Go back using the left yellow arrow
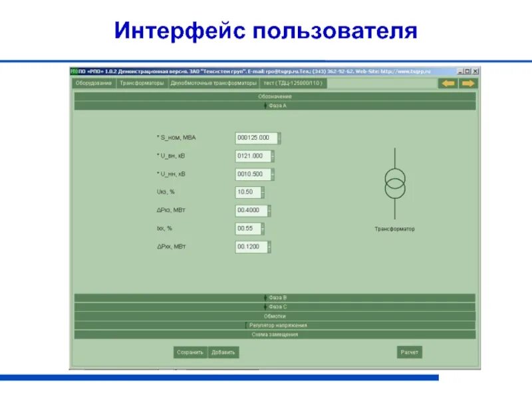The height and width of the screenshot is (399, 532). coord(448,84)
